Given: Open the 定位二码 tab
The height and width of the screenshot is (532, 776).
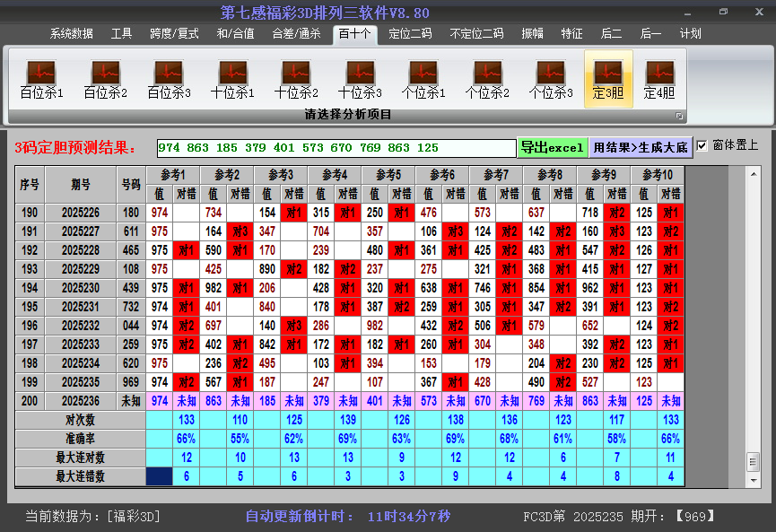Looking at the screenshot, I should (x=410, y=34).
